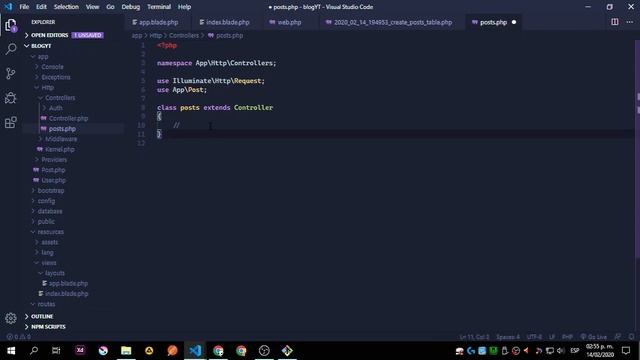Open the Windows Action Center icon
This screenshot has height=360, width=640.
(x=626, y=351)
